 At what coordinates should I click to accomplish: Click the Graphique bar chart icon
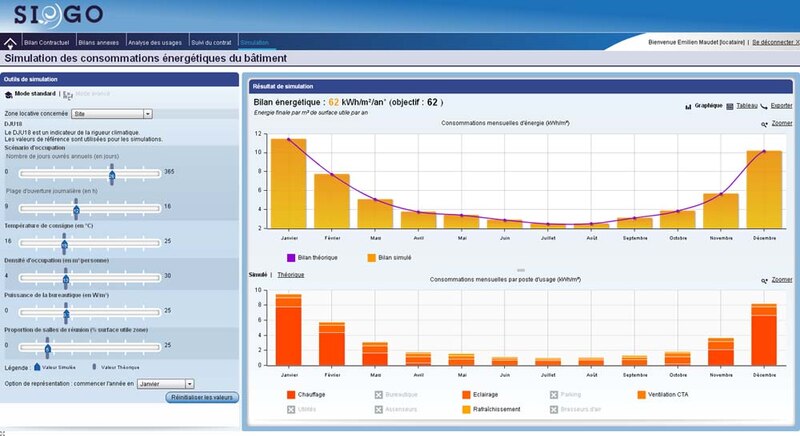tap(688, 107)
